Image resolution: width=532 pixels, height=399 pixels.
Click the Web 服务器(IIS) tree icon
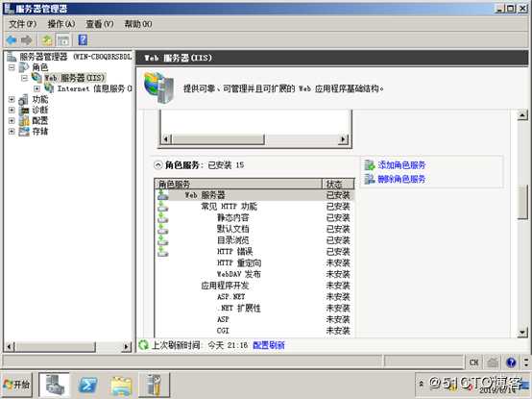click(36, 78)
